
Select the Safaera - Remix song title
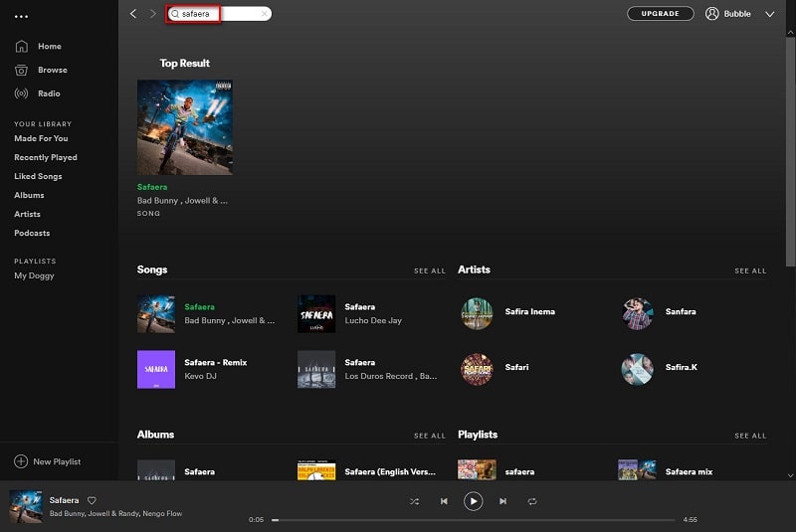point(215,362)
